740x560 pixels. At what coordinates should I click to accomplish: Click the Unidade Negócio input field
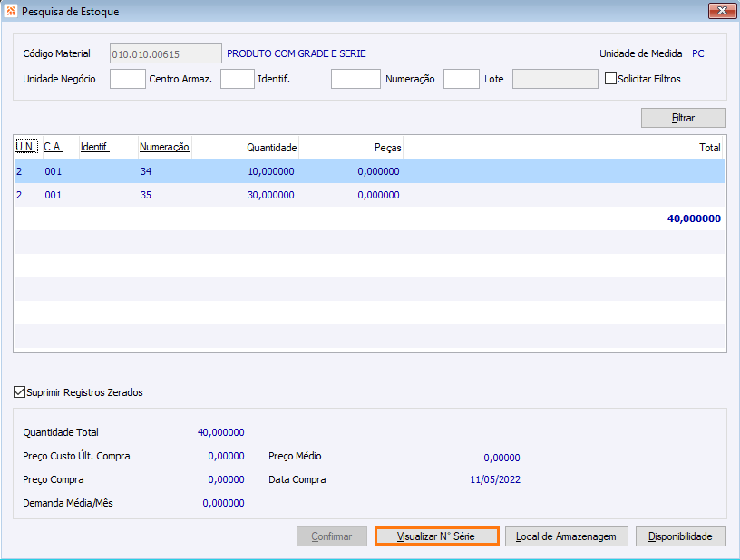[128, 79]
